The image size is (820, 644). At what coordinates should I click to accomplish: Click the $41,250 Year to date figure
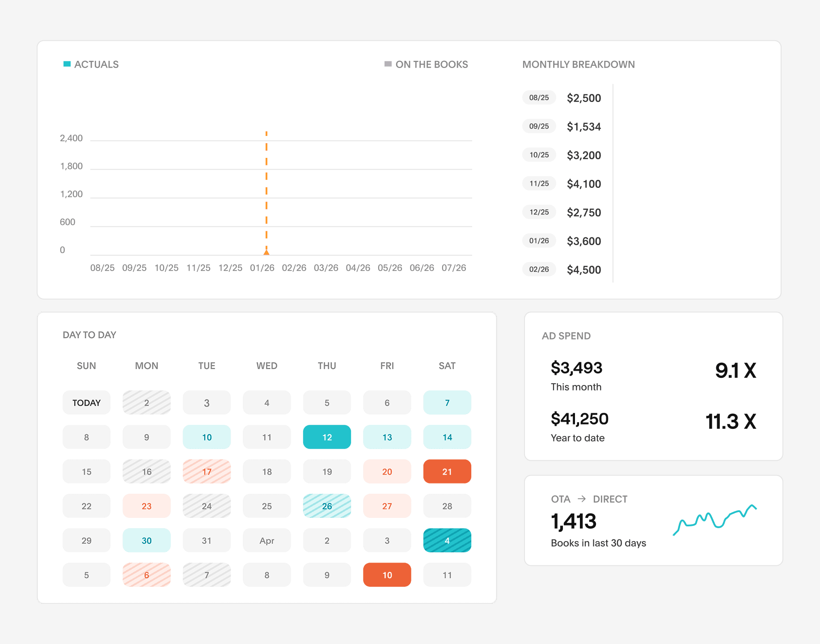pyautogui.click(x=579, y=418)
